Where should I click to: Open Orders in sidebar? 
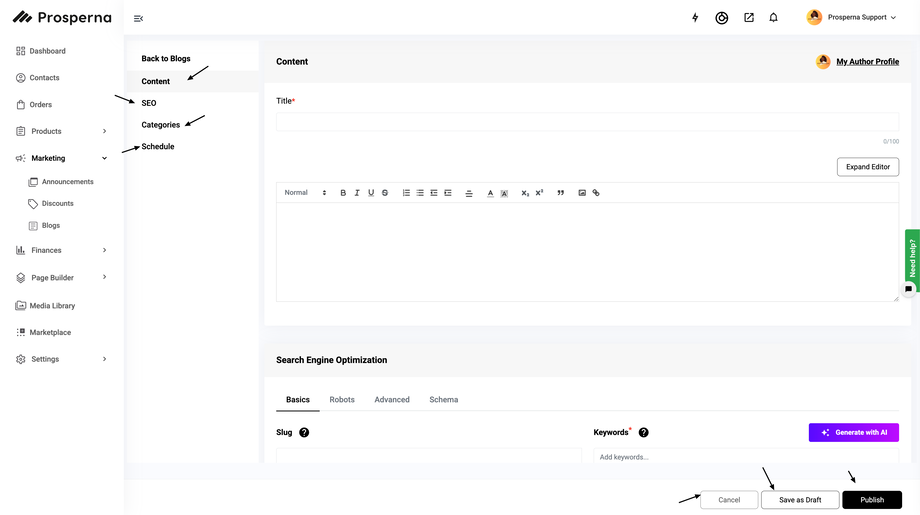[34, 105]
